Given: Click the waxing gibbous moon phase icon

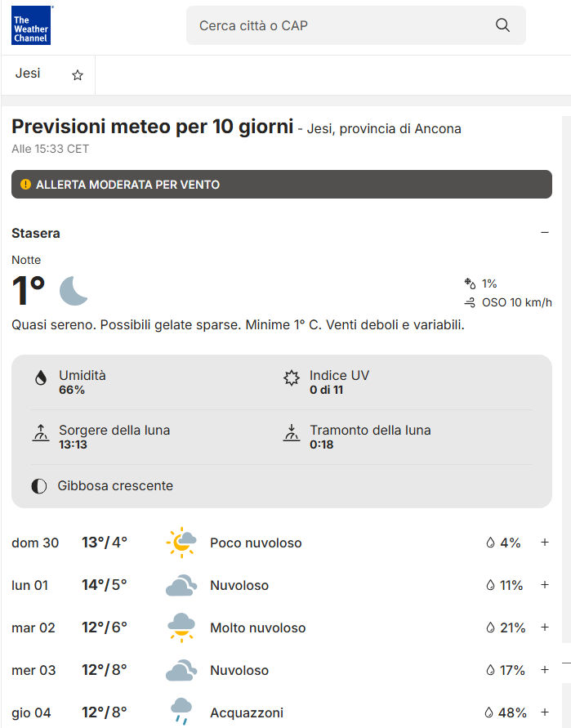Looking at the screenshot, I should [x=39, y=486].
